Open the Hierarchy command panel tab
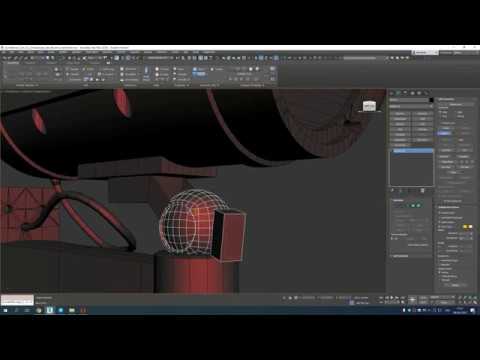Image resolution: width=480 pixels, height=360 pixels. [x=405, y=93]
